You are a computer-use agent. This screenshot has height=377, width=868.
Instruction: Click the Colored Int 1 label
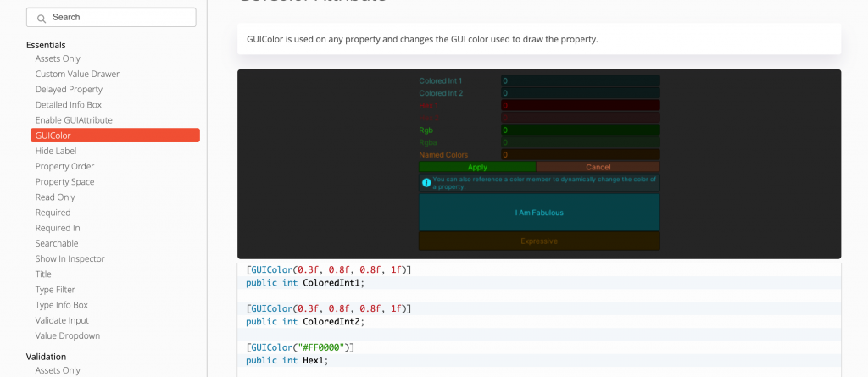(x=441, y=80)
